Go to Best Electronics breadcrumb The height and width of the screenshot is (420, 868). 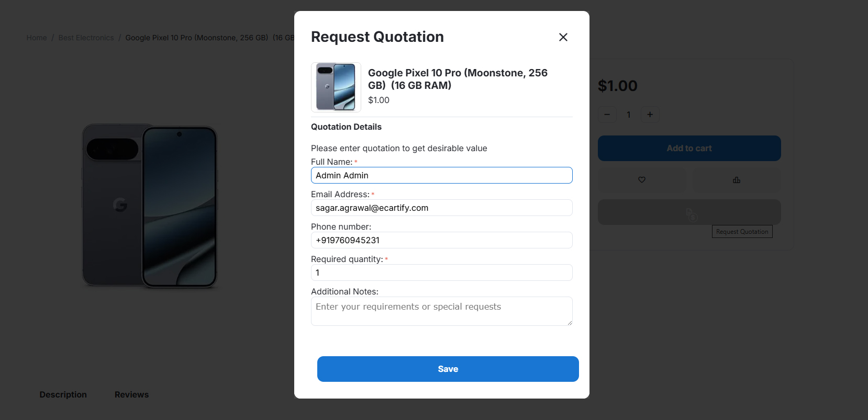pos(86,38)
